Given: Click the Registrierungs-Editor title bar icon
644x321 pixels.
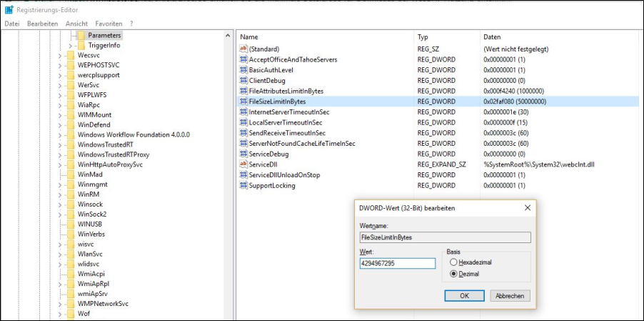Looking at the screenshot, I should 9,10.
